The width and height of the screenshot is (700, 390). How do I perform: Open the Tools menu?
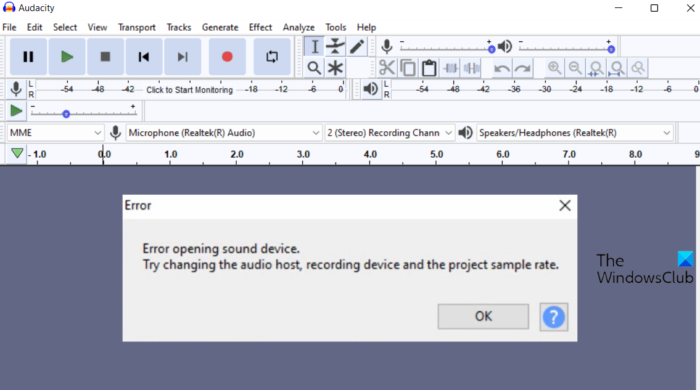click(x=336, y=27)
